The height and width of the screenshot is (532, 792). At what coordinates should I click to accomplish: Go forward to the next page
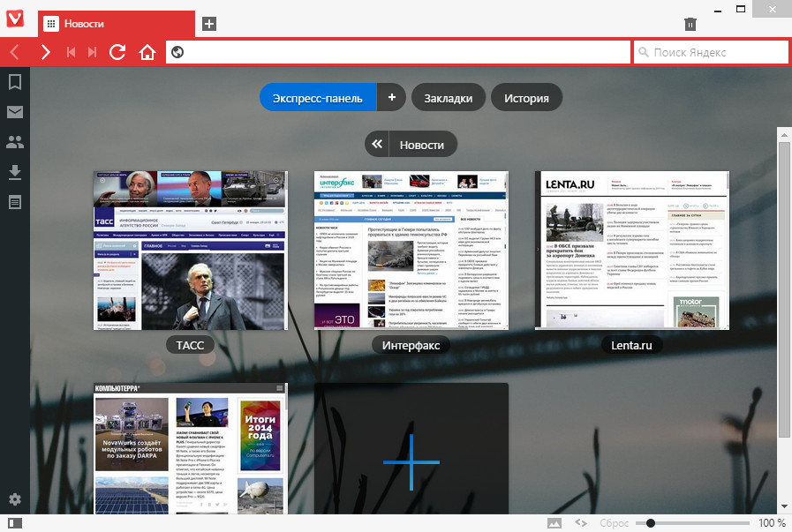45,52
